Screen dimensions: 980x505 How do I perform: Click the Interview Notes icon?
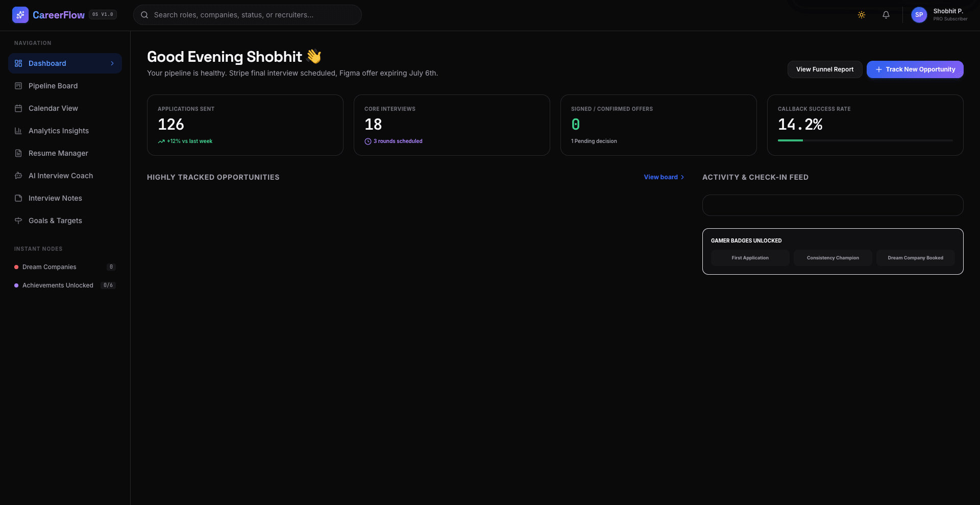pyautogui.click(x=18, y=198)
